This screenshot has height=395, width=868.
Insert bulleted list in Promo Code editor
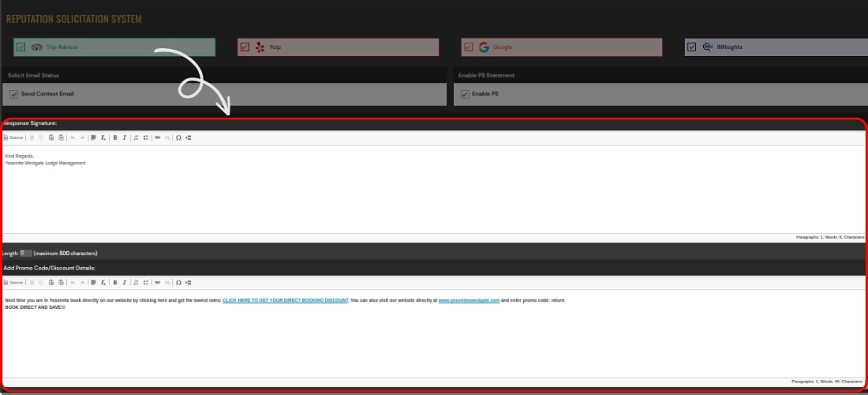tap(146, 283)
